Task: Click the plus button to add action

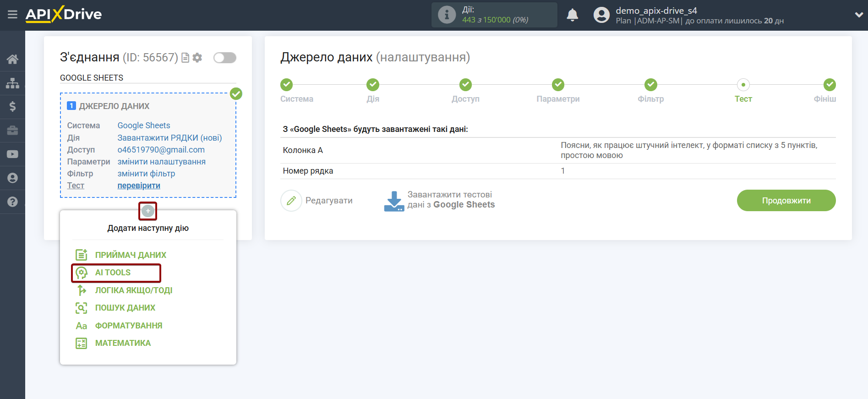Action: pyautogui.click(x=147, y=211)
